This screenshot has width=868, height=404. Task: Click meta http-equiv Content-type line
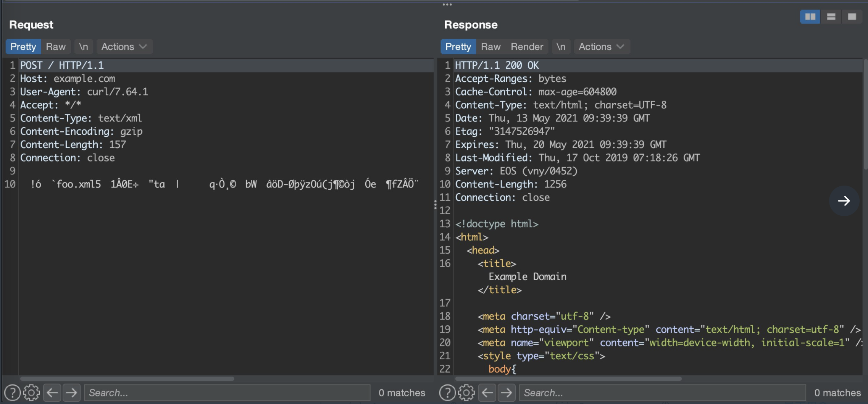point(669,329)
